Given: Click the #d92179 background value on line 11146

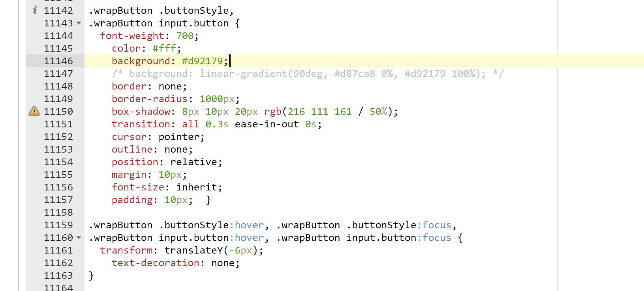Looking at the screenshot, I should pyautogui.click(x=202, y=61).
